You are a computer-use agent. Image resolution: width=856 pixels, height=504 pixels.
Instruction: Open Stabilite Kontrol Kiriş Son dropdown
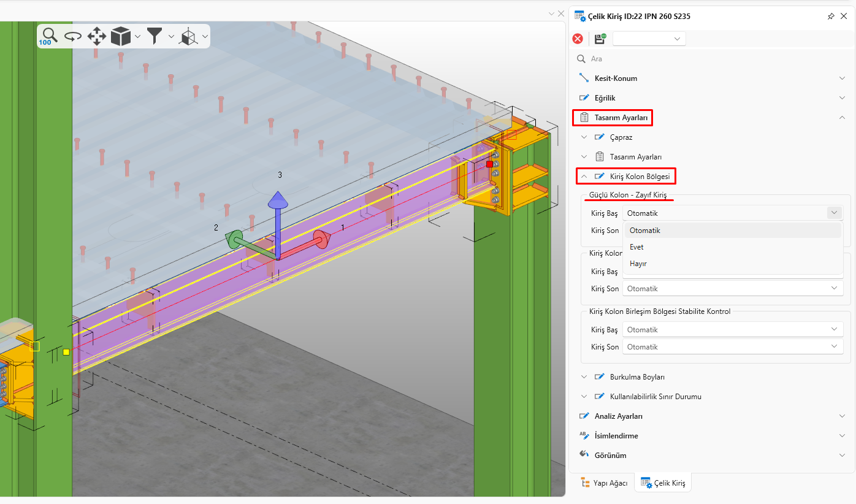[x=733, y=347]
